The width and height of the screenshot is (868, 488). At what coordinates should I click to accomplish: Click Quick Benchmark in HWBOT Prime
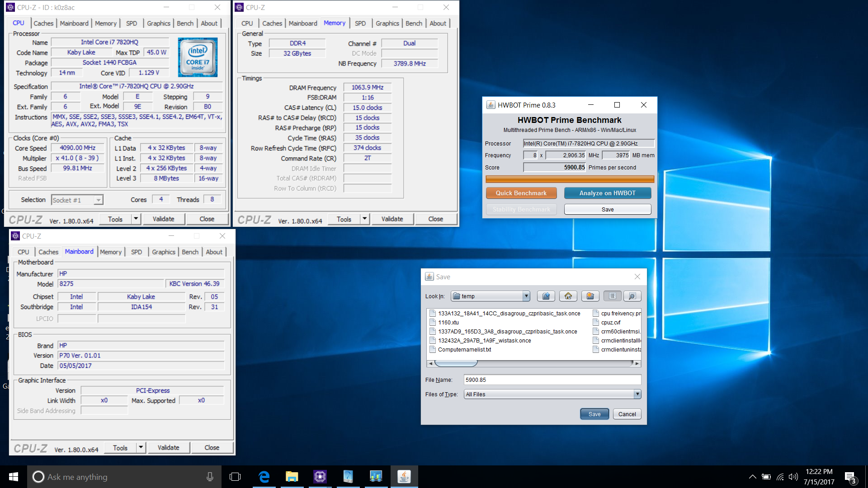click(521, 193)
